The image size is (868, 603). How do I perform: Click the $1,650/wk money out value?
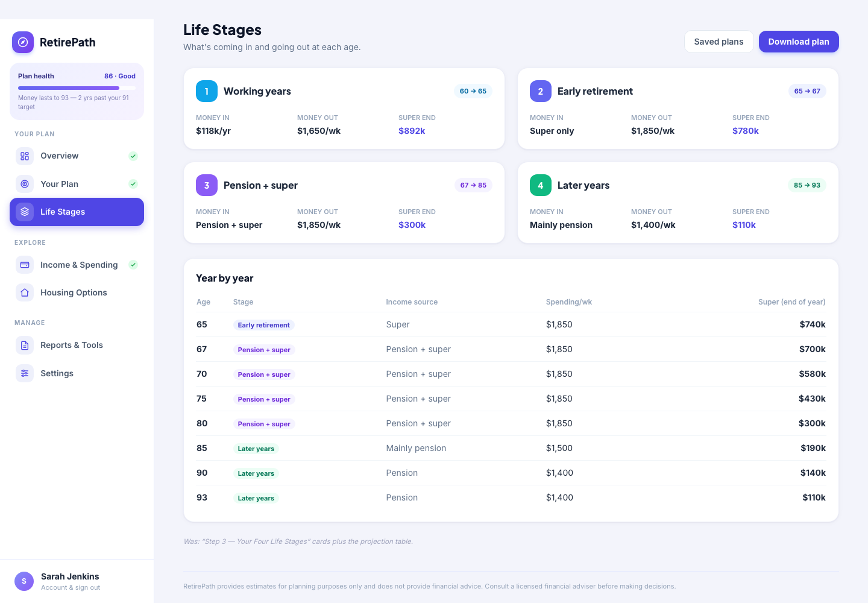tap(319, 131)
